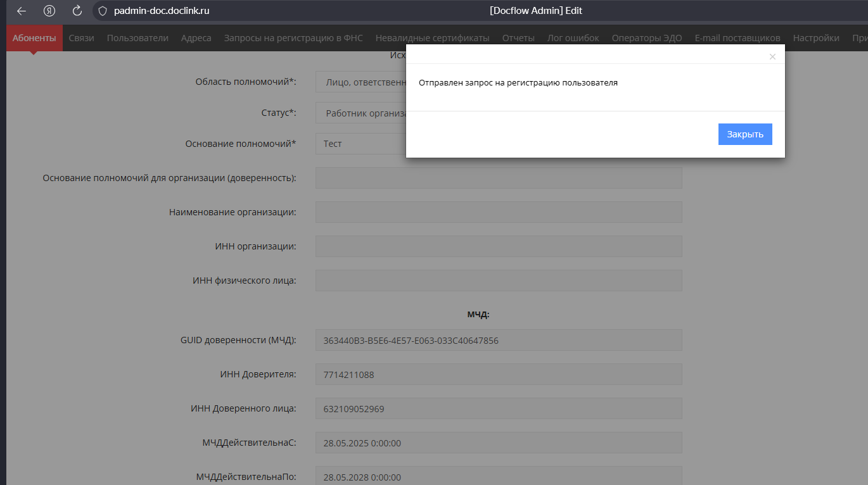
Task: Click the page reload icon
Action: coord(77,11)
